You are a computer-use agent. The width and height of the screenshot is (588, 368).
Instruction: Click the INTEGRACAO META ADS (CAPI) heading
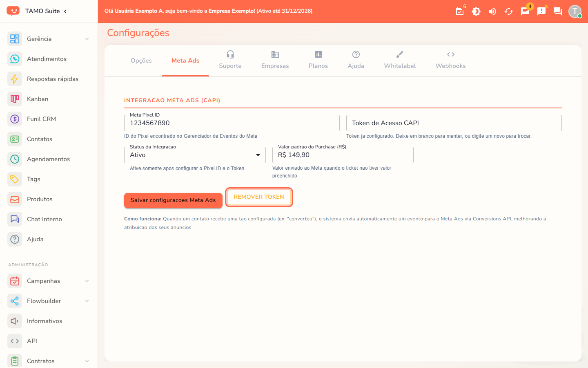pyautogui.click(x=172, y=100)
